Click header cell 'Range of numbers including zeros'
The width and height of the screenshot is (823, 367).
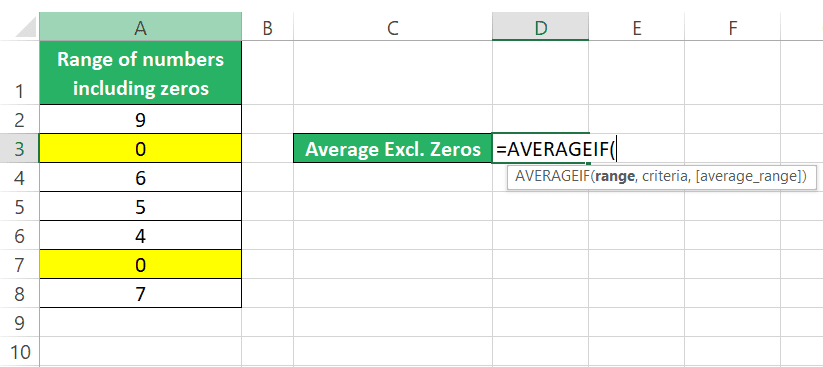click(x=140, y=72)
